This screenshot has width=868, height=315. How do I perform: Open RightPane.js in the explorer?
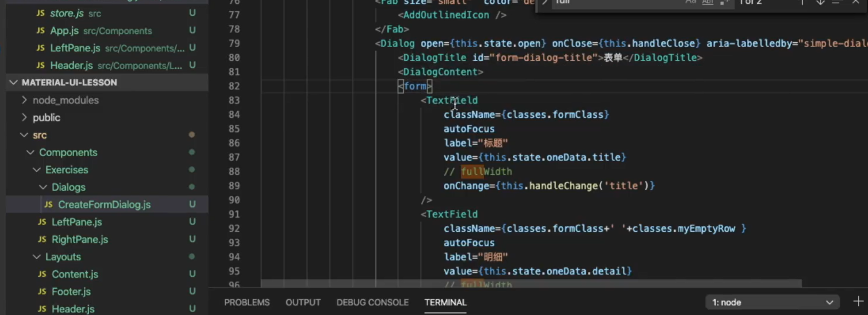point(107,240)
